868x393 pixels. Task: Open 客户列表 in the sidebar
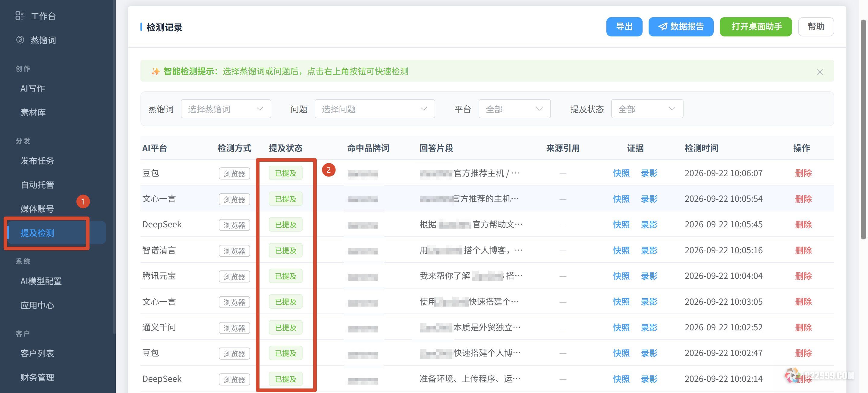point(37,353)
